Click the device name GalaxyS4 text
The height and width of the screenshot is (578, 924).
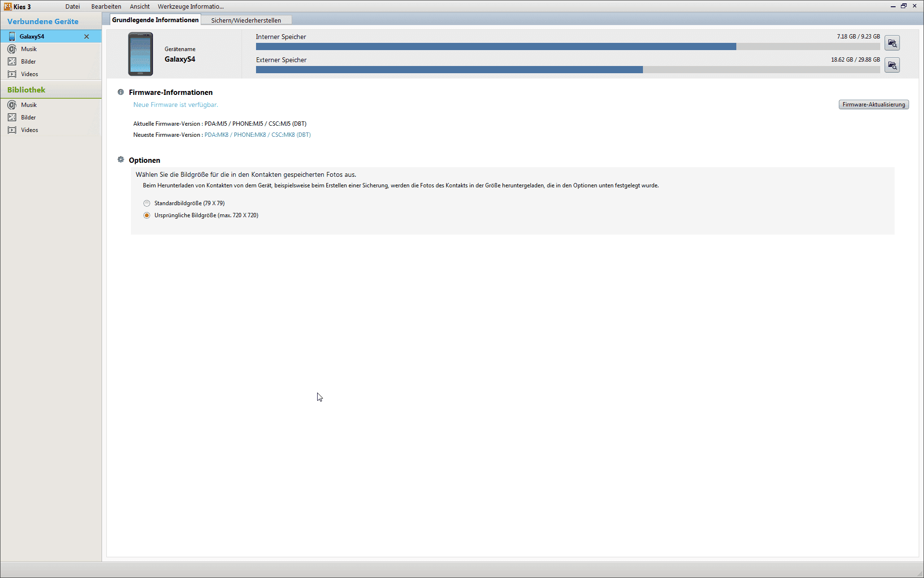pos(180,59)
